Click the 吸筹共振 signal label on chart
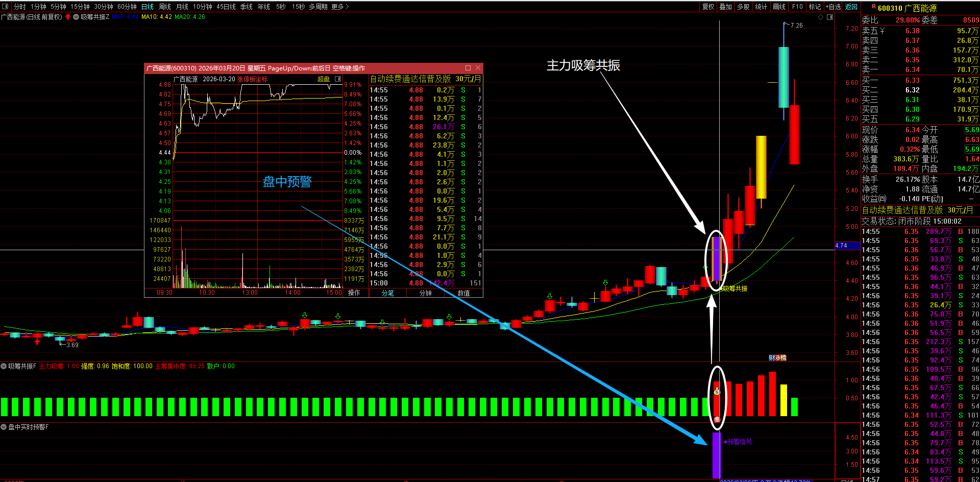The width and height of the screenshot is (980, 482). [x=735, y=288]
